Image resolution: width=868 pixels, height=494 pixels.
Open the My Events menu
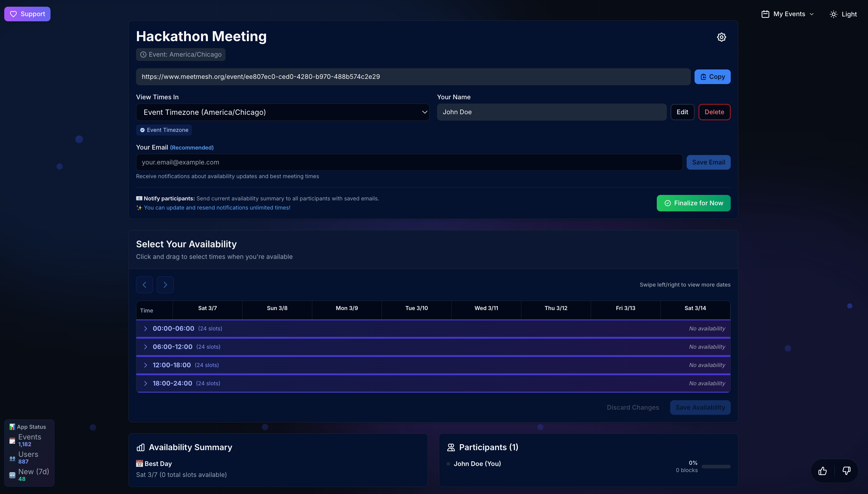787,14
